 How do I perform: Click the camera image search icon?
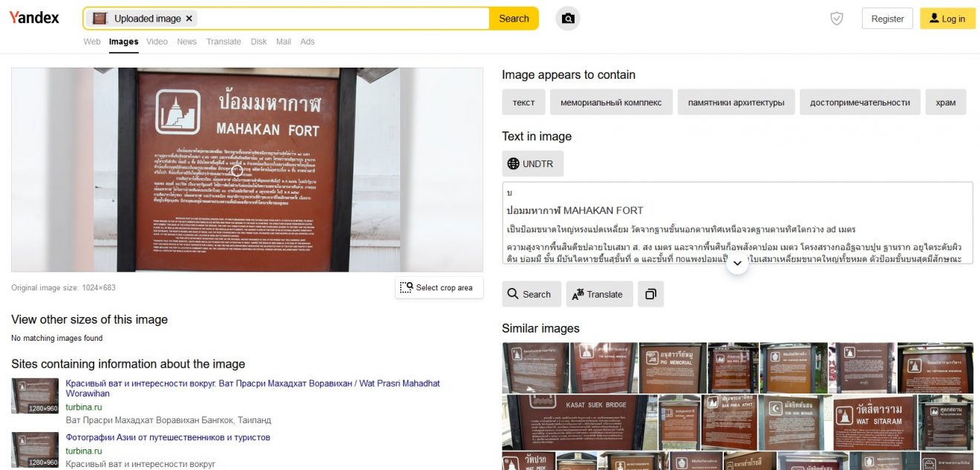[568, 19]
